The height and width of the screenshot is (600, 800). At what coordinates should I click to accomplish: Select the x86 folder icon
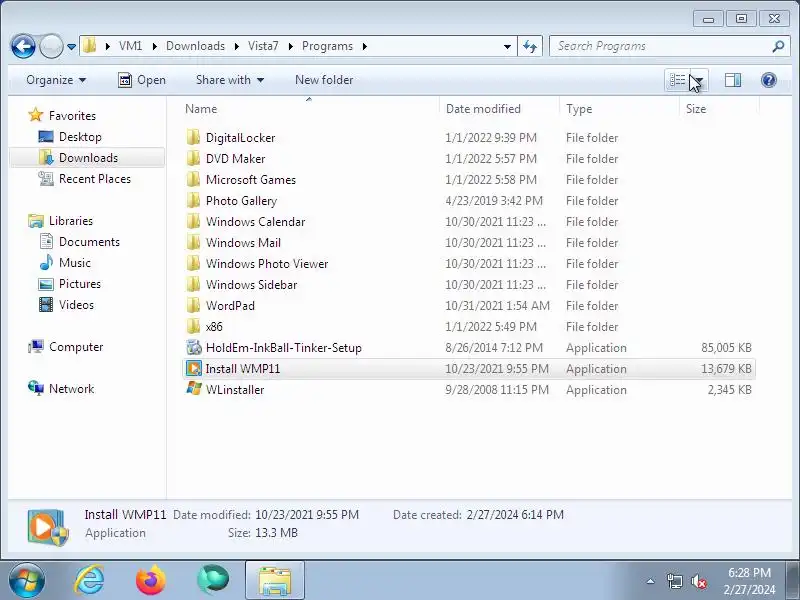[193, 326]
